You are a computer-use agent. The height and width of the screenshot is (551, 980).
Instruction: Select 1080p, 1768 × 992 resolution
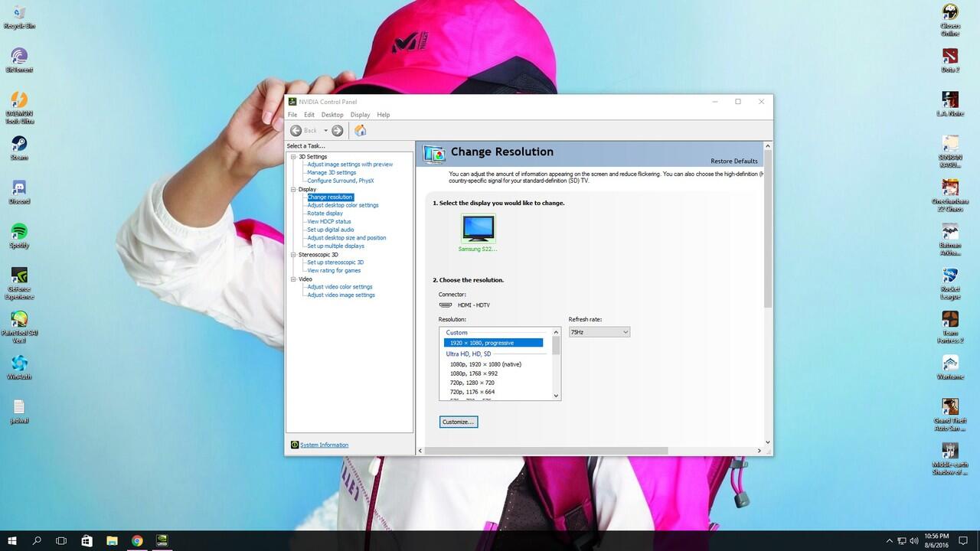click(x=474, y=373)
